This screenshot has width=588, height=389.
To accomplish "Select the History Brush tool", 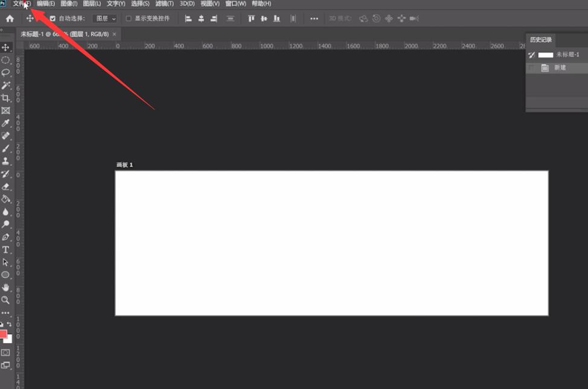I will tap(5, 174).
